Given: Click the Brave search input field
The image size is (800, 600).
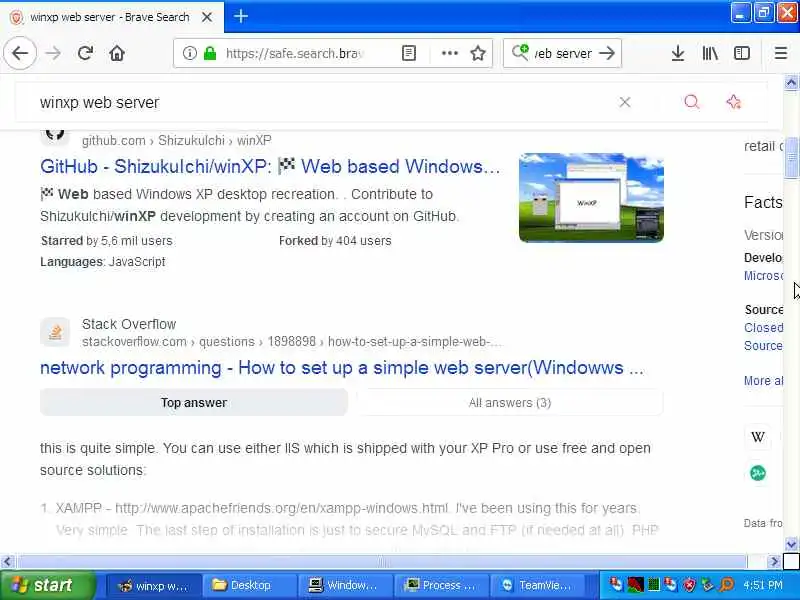Looking at the screenshot, I should (327, 102).
